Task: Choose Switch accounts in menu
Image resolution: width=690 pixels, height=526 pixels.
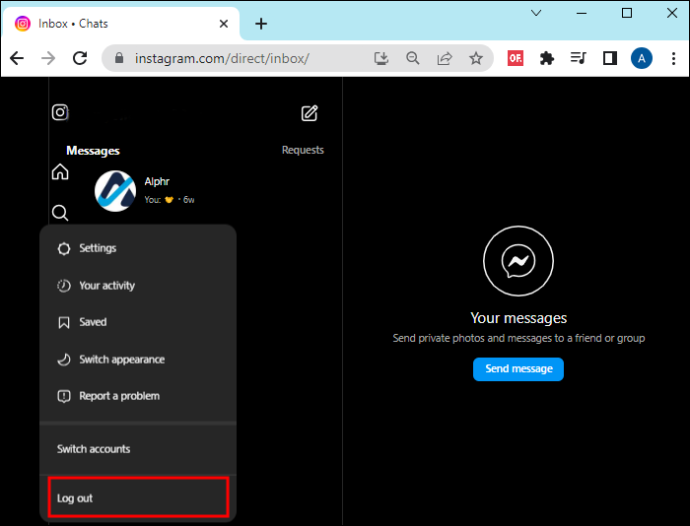Action: (x=138, y=449)
